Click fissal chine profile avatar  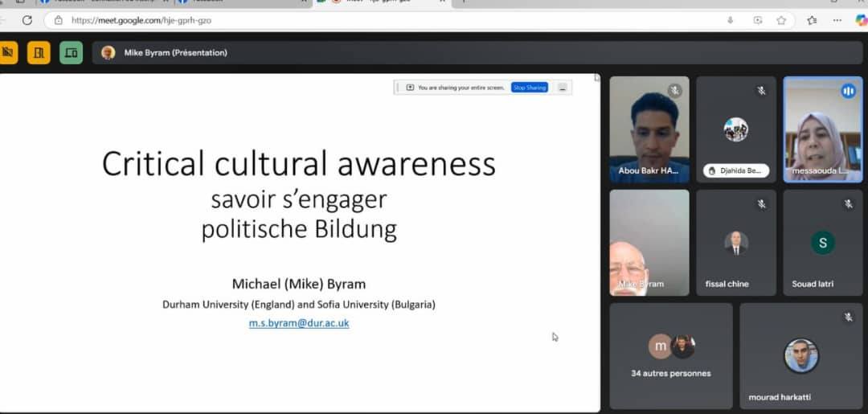(736, 243)
